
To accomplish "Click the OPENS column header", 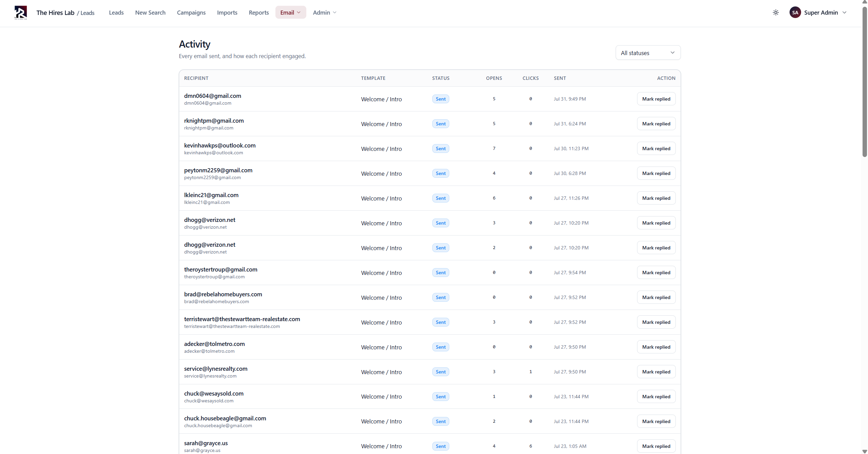I will click(494, 78).
